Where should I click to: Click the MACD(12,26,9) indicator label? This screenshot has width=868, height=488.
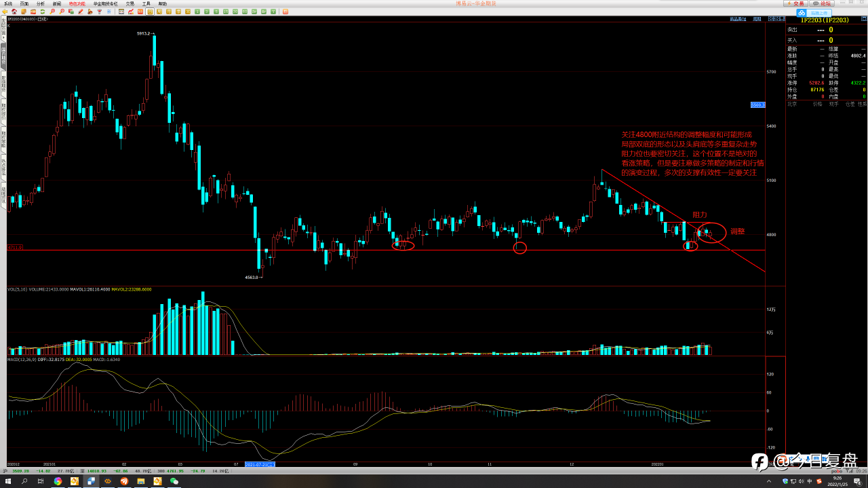pos(23,359)
